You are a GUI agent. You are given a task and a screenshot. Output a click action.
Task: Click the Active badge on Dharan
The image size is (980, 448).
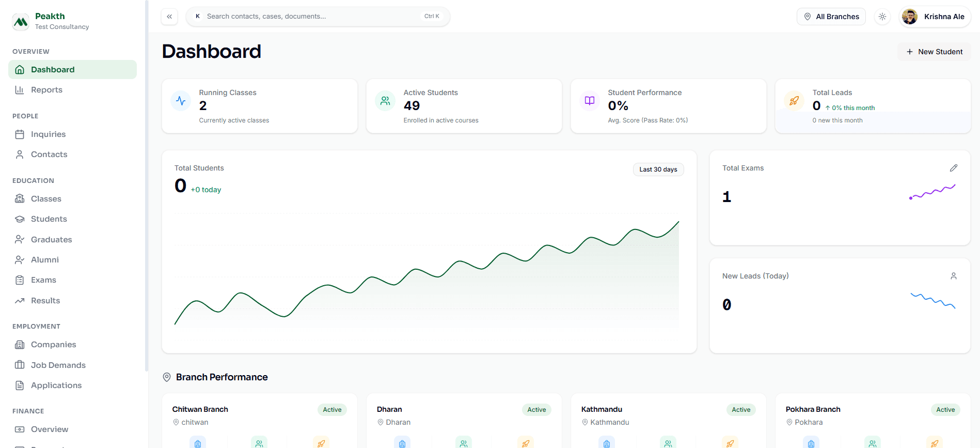point(536,410)
